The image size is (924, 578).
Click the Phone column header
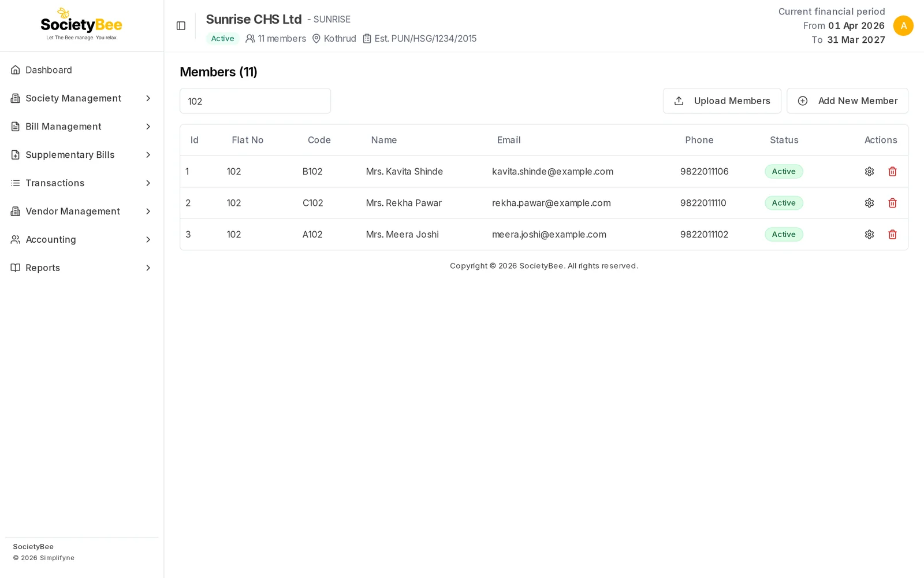pos(699,140)
